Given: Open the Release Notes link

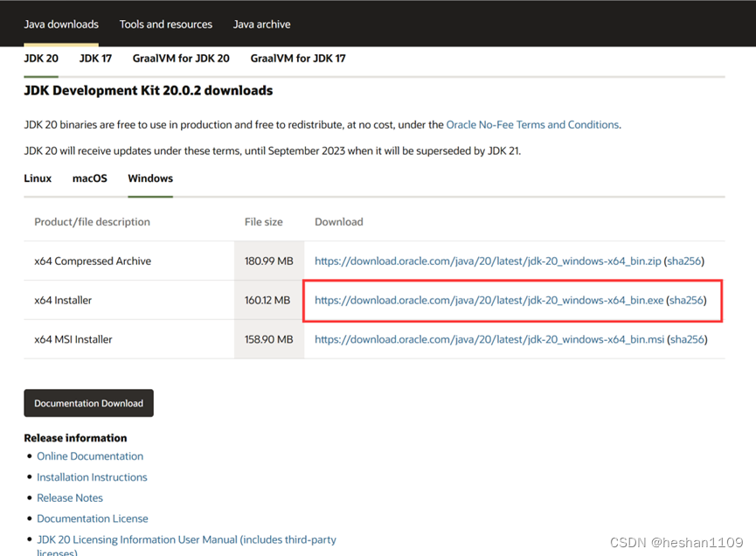Looking at the screenshot, I should (70, 497).
